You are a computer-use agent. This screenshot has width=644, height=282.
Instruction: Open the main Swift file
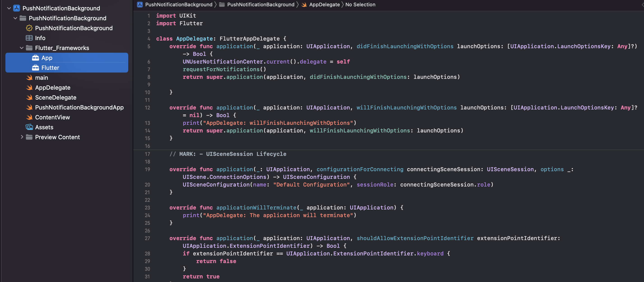(x=41, y=77)
